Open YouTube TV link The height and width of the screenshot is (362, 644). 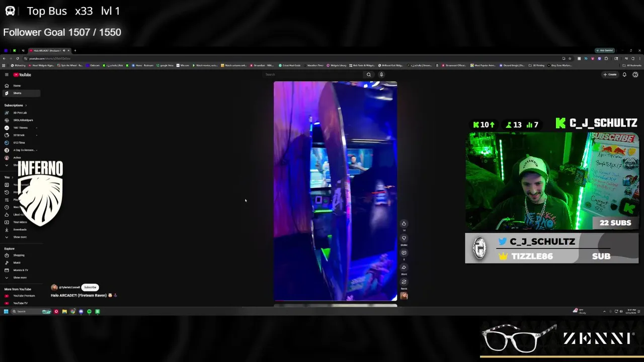(20, 303)
